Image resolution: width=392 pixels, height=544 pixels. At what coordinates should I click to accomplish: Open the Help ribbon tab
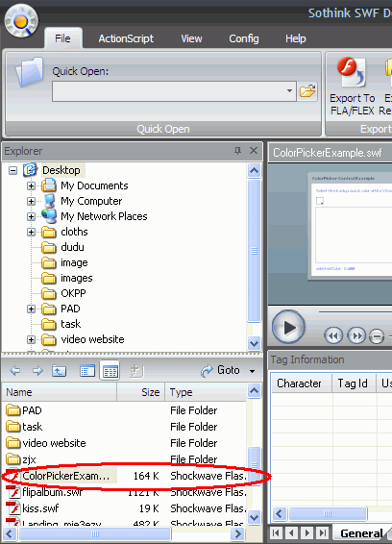pos(296,38)
